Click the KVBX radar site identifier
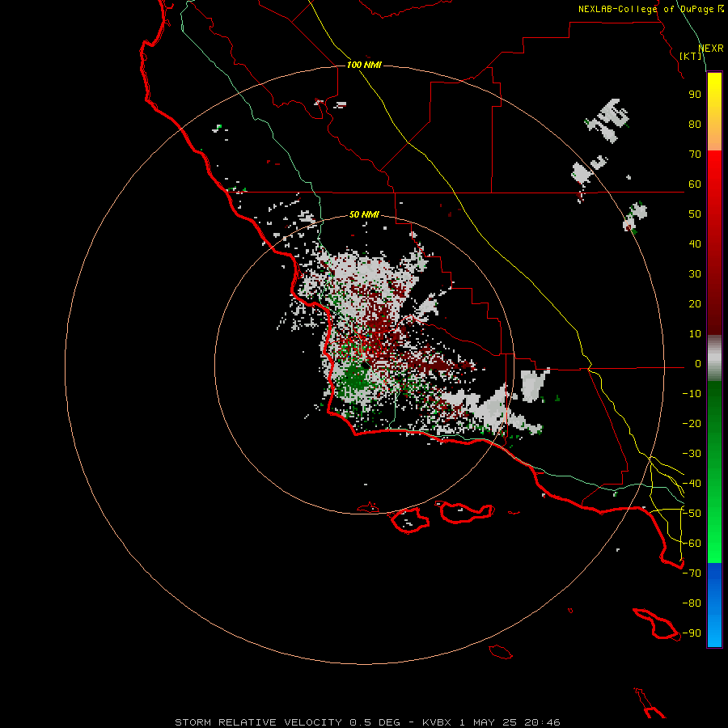Viewport: 728px width, 728px height. click(x=437, y=722)
